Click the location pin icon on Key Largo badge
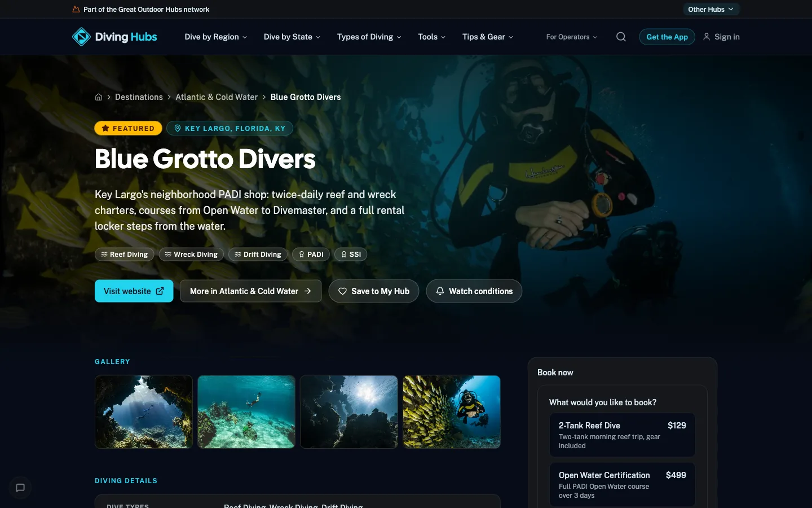The image size is (812, 508). 178,128
